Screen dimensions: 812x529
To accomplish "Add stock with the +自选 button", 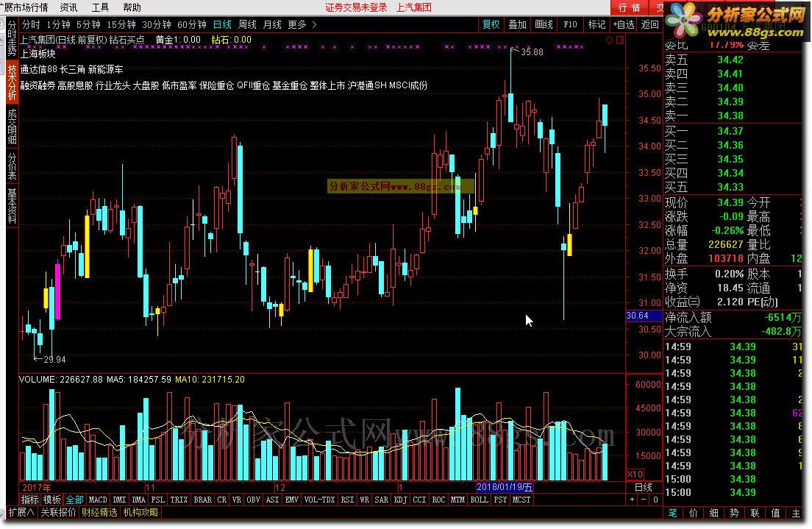I will [624, 24].
